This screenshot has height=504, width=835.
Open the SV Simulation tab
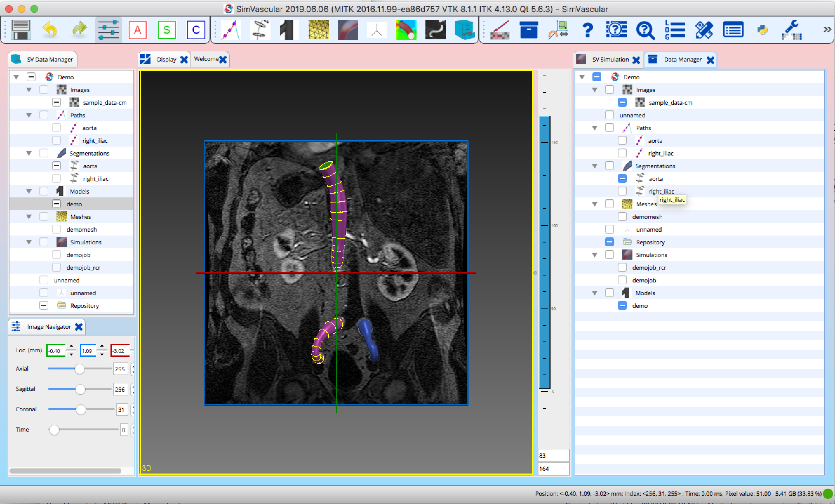[x=610, y=59]
